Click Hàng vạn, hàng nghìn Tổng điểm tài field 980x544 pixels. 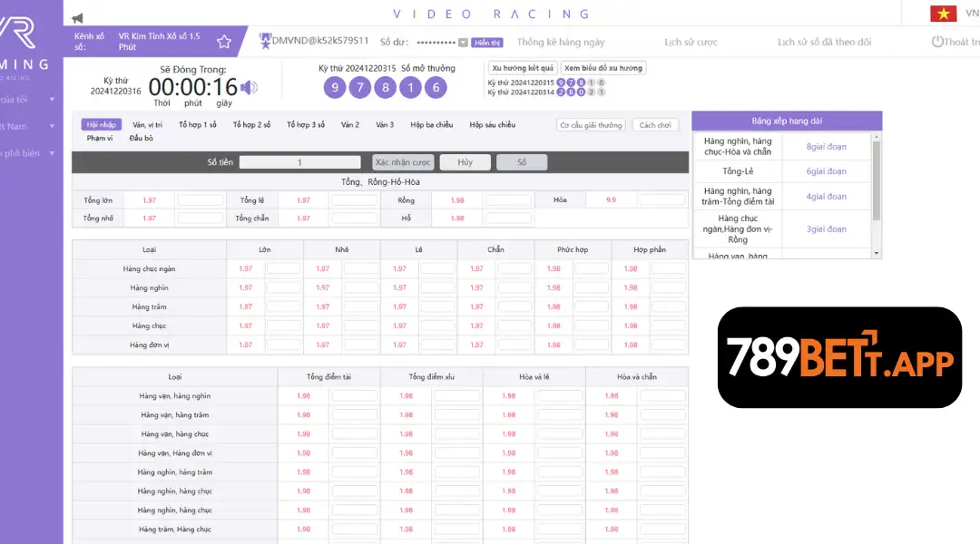355,396
